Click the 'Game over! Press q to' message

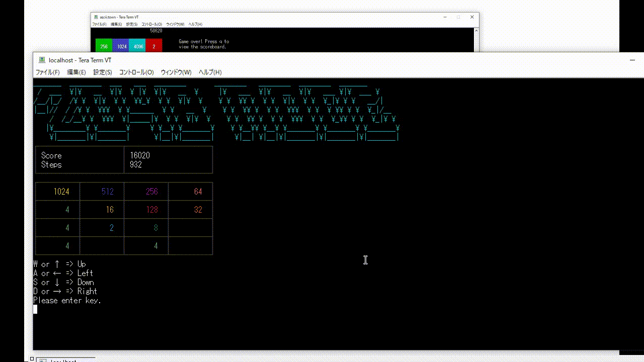[x=204, y=42]
